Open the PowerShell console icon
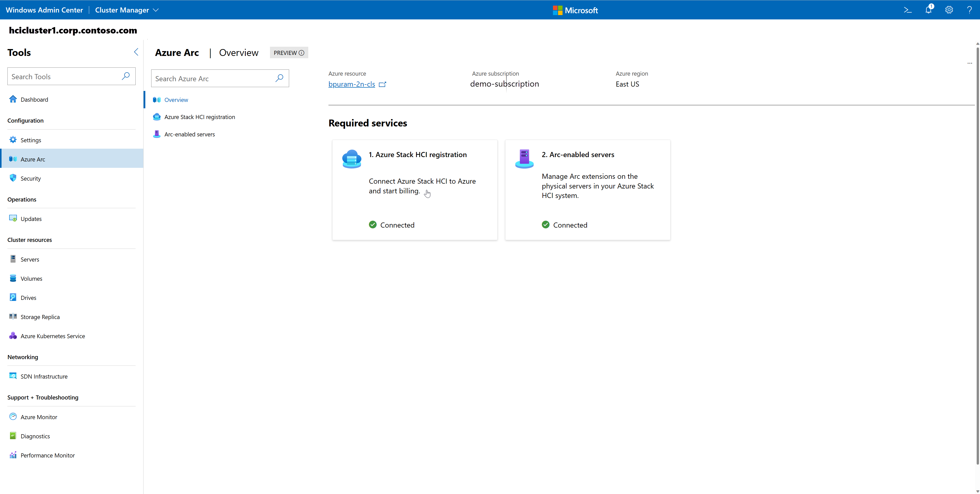Viewport: 980px width, 494px height. 907,9
